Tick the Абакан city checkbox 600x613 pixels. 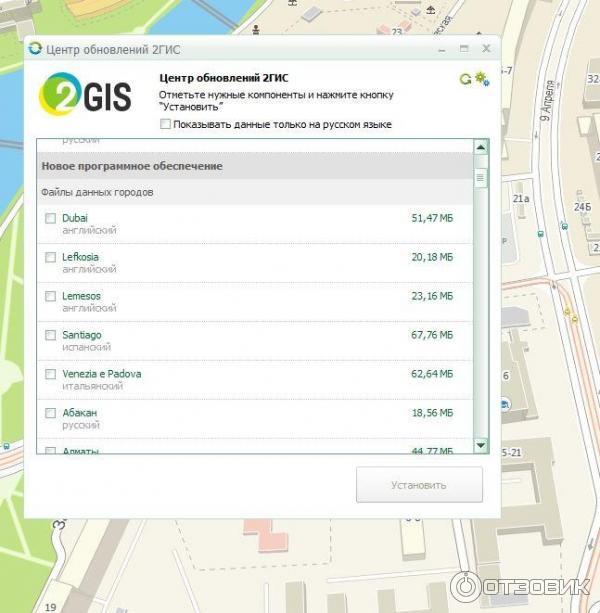click(x=50, y=413)
